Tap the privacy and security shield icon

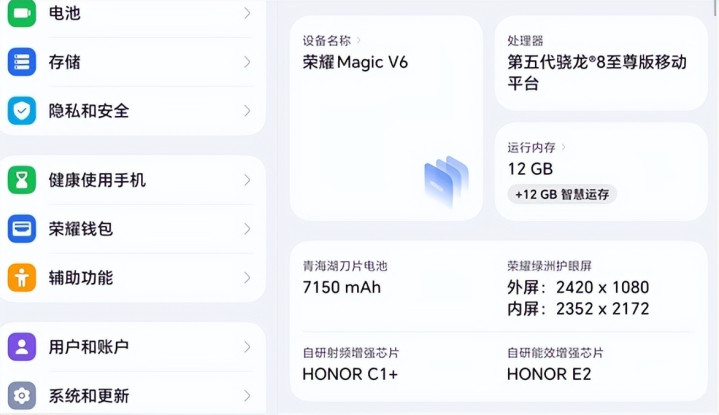click(x=22, y=111)
